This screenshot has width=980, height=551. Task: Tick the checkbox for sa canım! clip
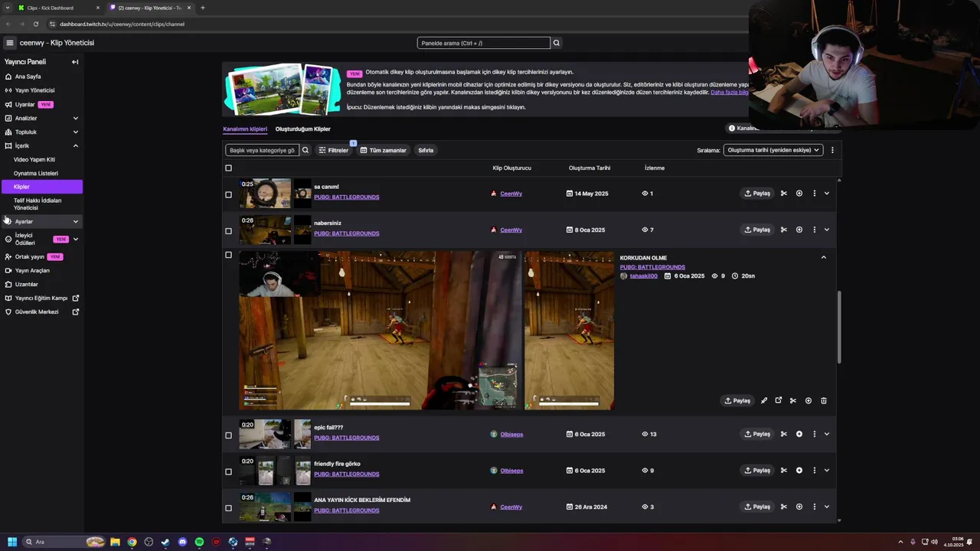click(x=228, y=194)
